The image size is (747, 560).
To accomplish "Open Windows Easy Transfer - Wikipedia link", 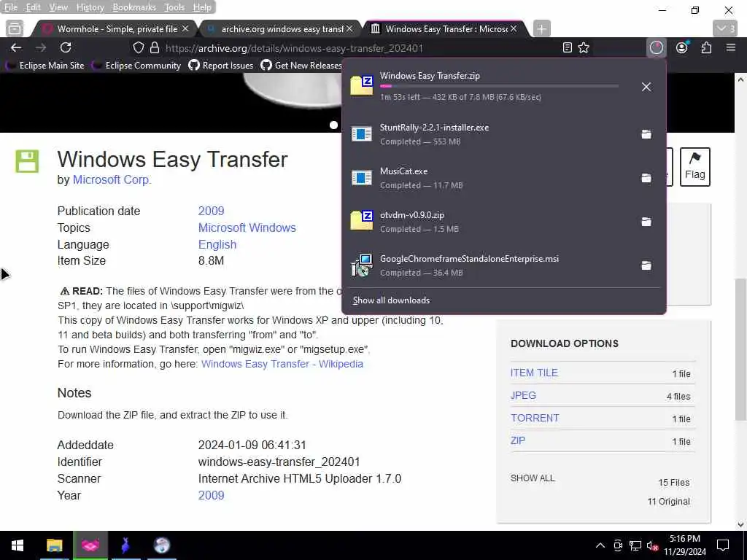I will pyautogui.click(x=282, y=364).
